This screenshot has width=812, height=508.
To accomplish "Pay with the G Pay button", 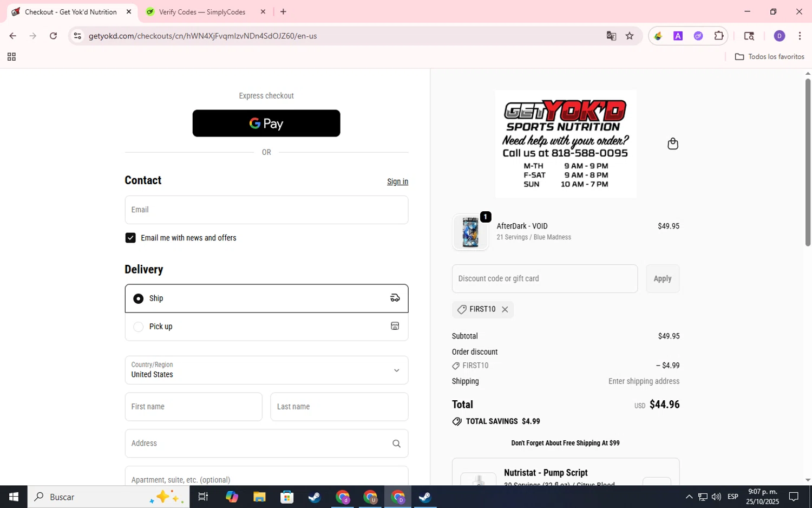I will pos(266,123).
